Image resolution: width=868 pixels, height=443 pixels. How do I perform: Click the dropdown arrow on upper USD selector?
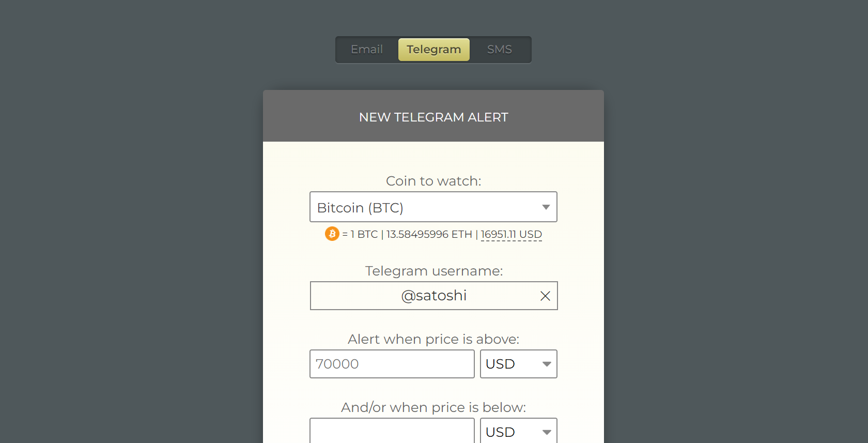coord(547,364)
